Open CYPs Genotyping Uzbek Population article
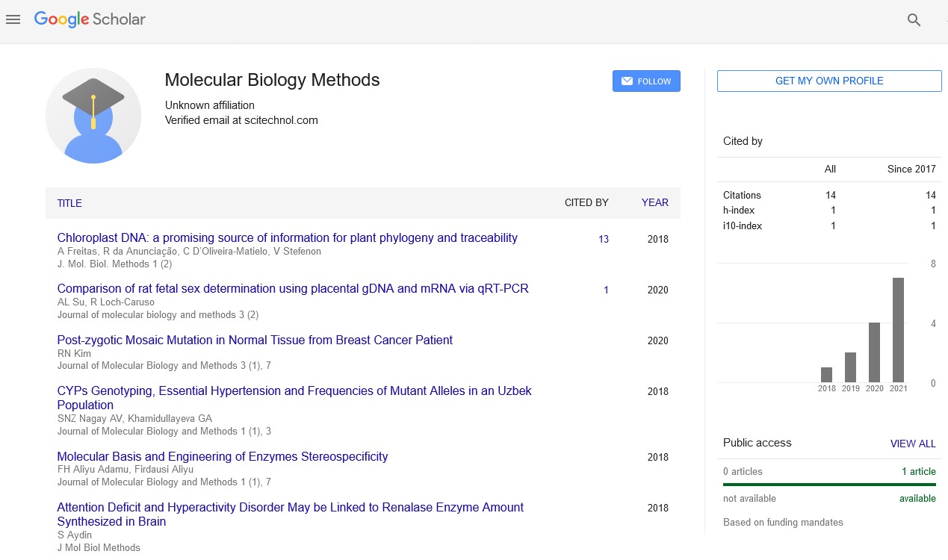The image size is (948, 560). point(294,398)
